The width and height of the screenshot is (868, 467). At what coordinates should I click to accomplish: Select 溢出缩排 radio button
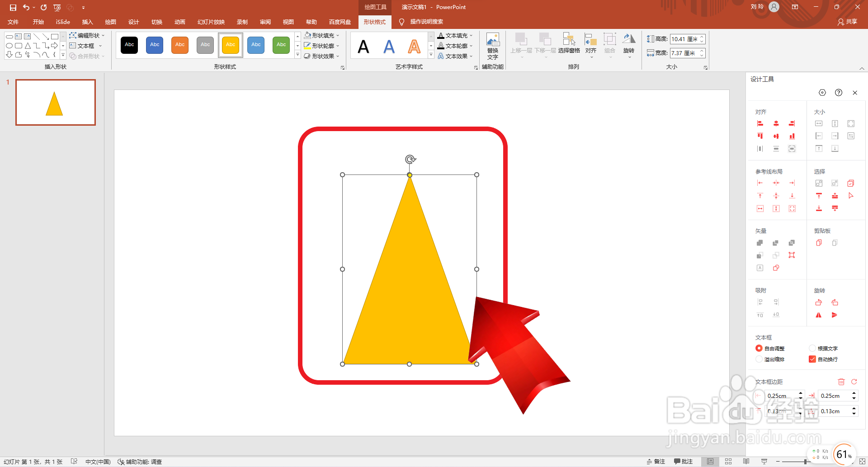tap(759, 359)
